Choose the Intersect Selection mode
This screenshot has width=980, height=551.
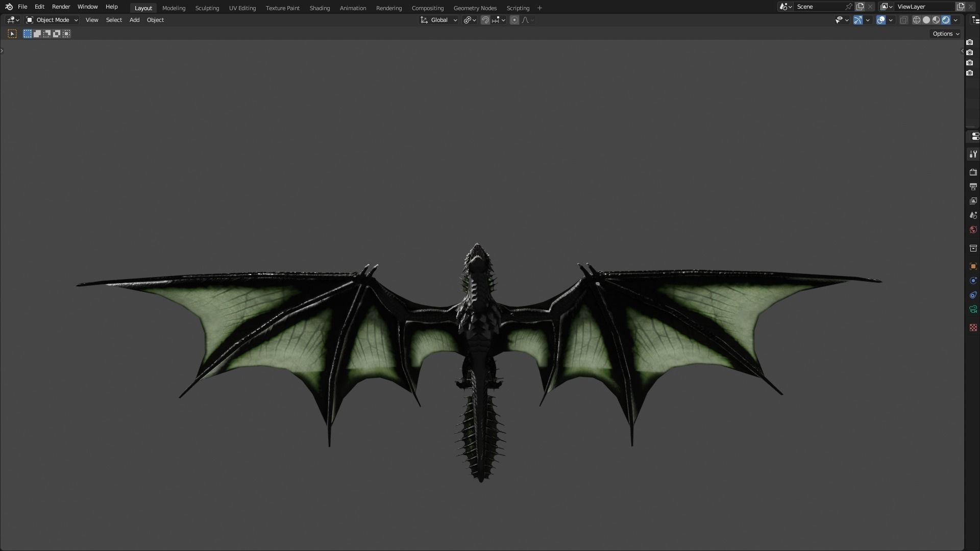click(x=66, y=34)
